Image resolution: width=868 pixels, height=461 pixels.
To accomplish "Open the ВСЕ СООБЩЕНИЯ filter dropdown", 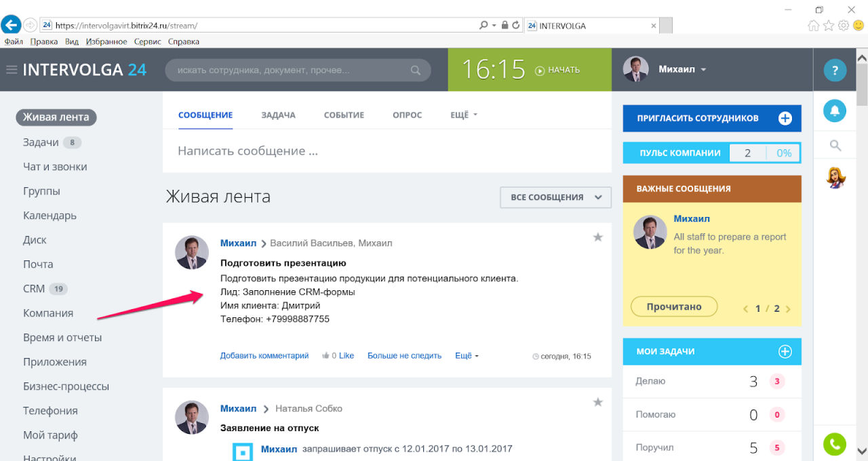I will 555,197.
